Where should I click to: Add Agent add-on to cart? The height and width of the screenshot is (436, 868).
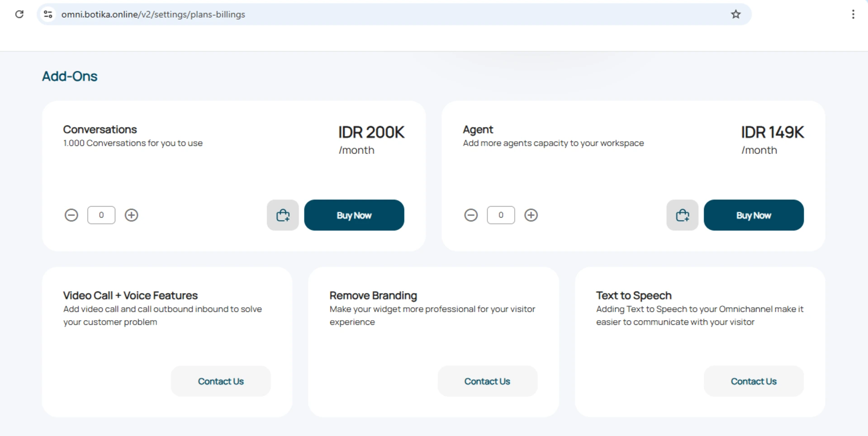point(682,215)
